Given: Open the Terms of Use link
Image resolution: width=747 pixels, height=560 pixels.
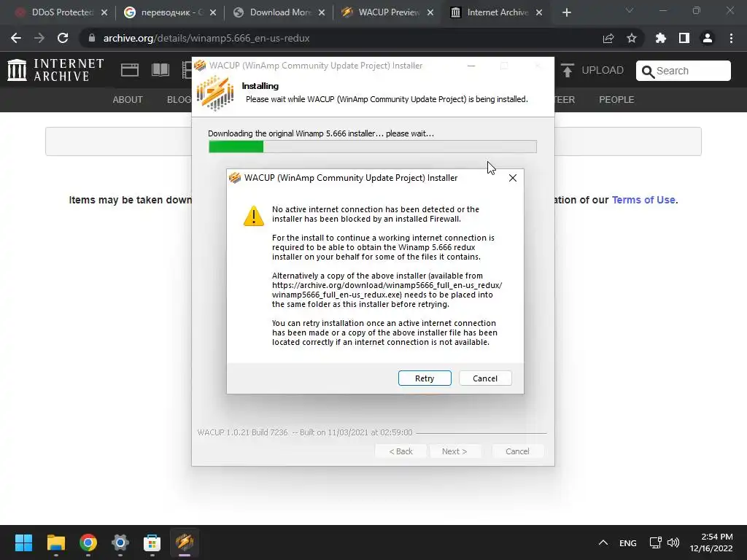Looking at the screenshot, I should tap(643, 200).
